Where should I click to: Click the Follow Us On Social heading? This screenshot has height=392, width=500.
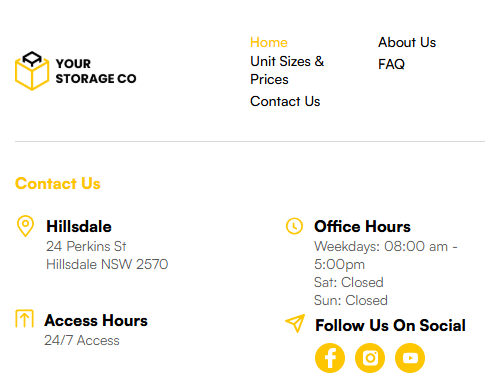tap(390, 325)
